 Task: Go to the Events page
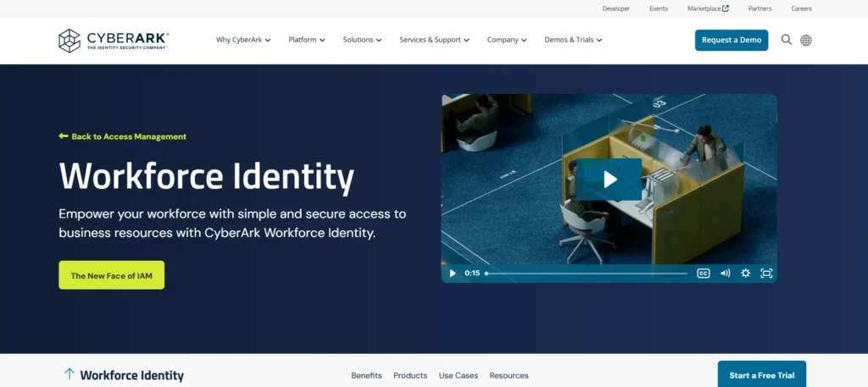659,8
